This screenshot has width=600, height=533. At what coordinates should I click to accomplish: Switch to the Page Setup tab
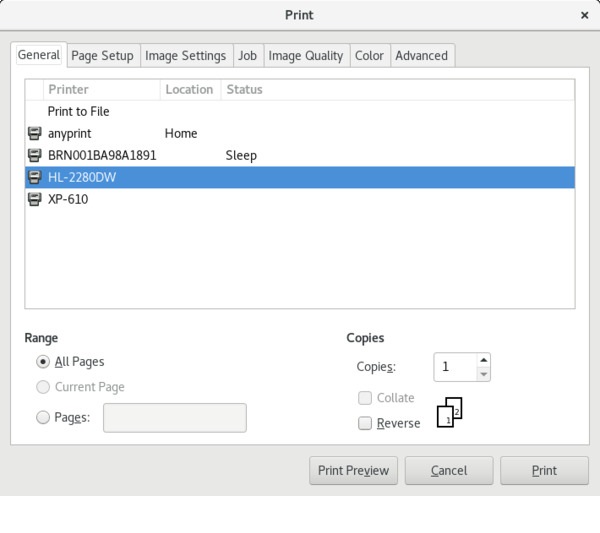[x=102, y=55]
